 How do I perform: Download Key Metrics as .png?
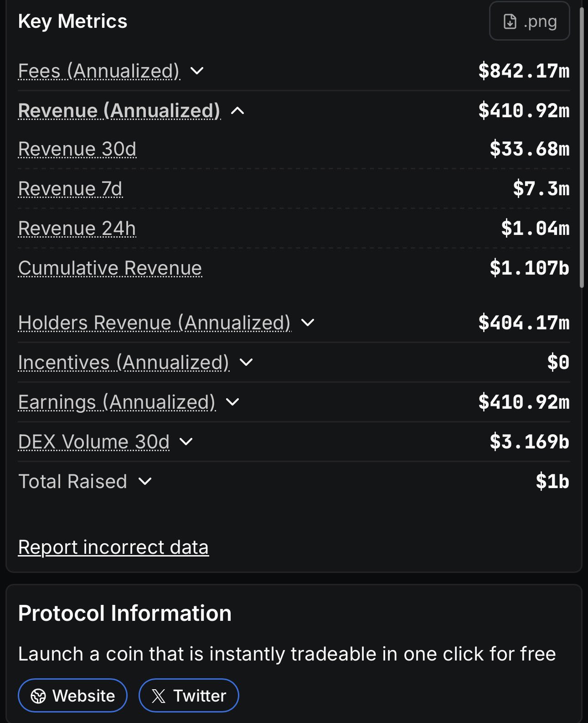coord(529,21)
